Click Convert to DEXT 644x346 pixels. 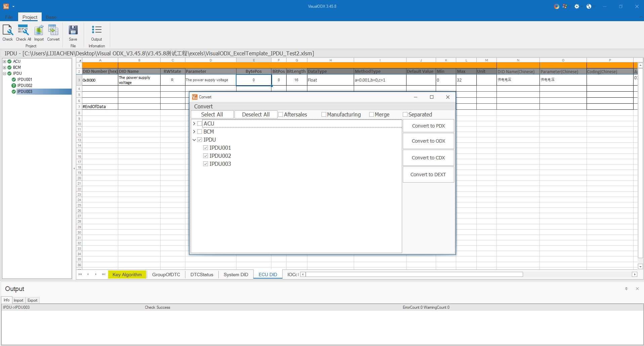coord(428,175)
